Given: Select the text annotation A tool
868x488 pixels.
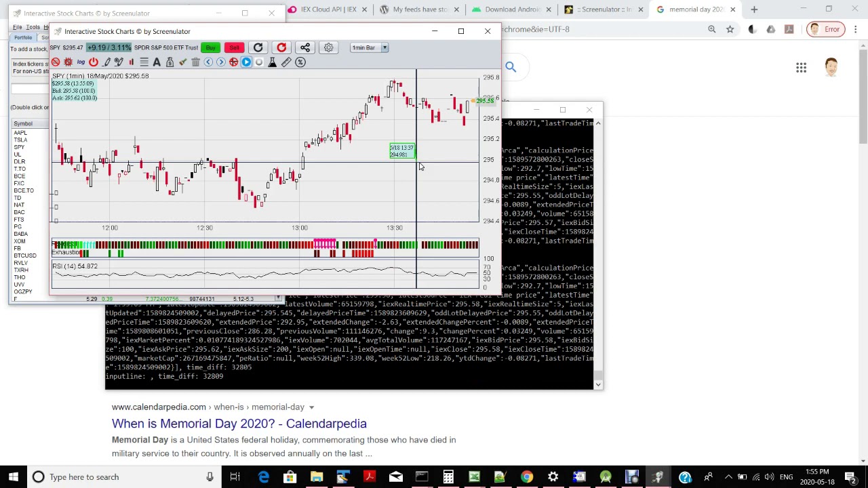Looking at the screenshot, I should [157, 62].
